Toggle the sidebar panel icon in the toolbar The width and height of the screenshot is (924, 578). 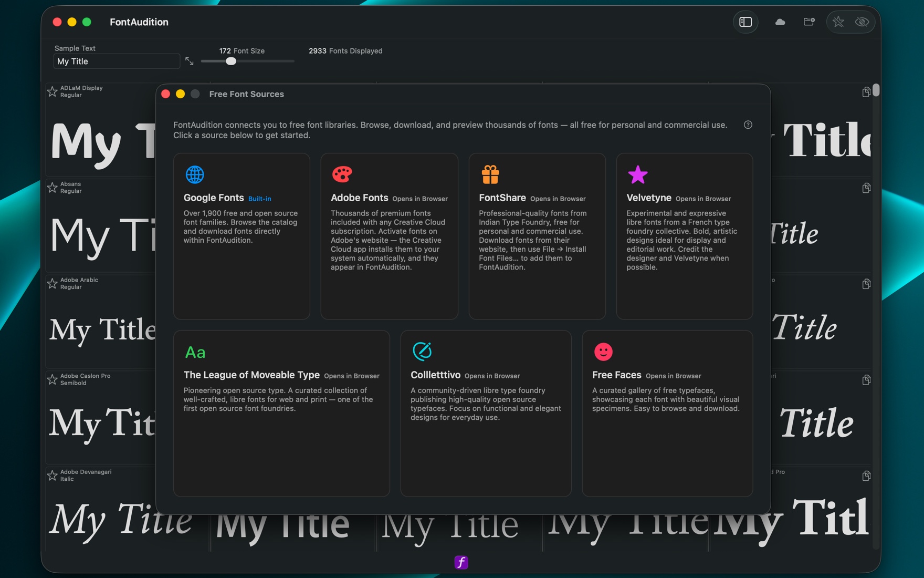(745, 22)
